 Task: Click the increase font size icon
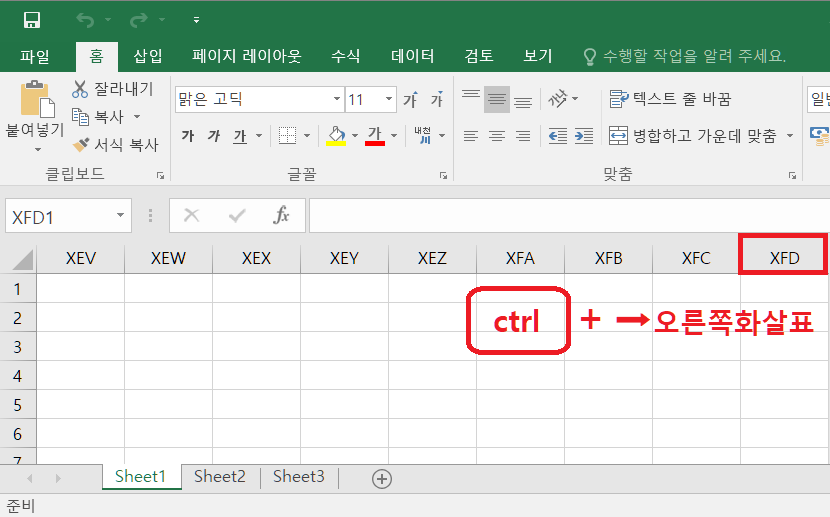click(410, 99)
